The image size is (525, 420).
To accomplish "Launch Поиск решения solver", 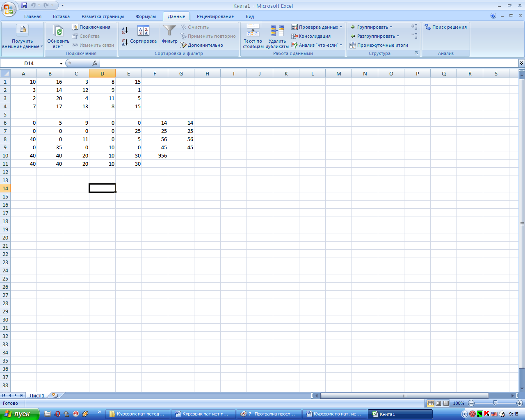I will pos(445,27).
